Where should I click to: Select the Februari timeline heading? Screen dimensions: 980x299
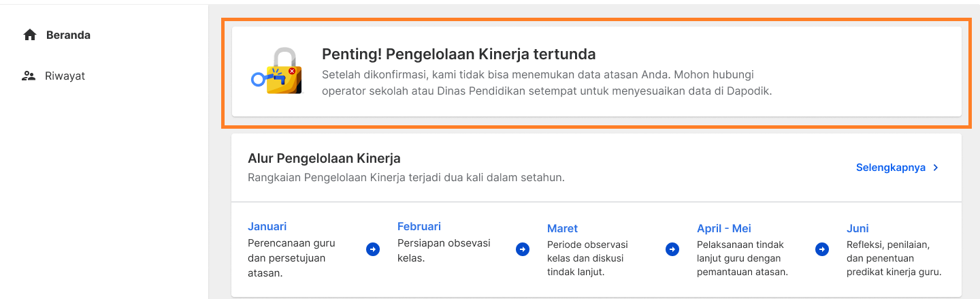[x=419, y=226]
